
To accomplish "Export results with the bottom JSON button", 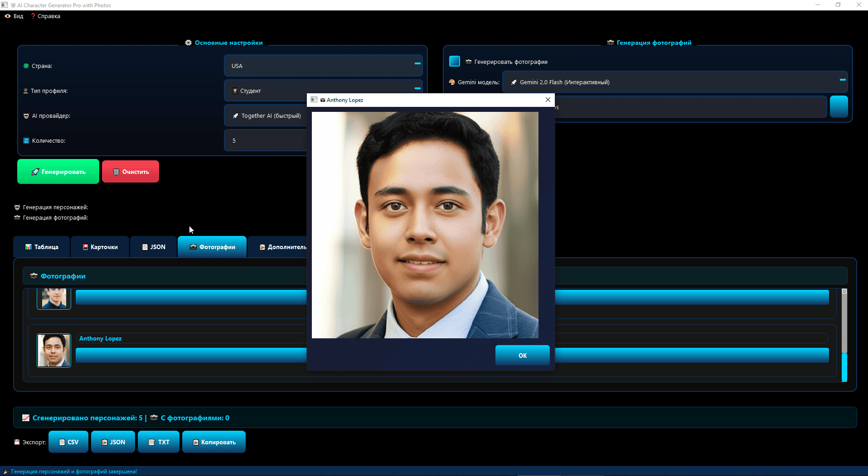I will point(113,442).
